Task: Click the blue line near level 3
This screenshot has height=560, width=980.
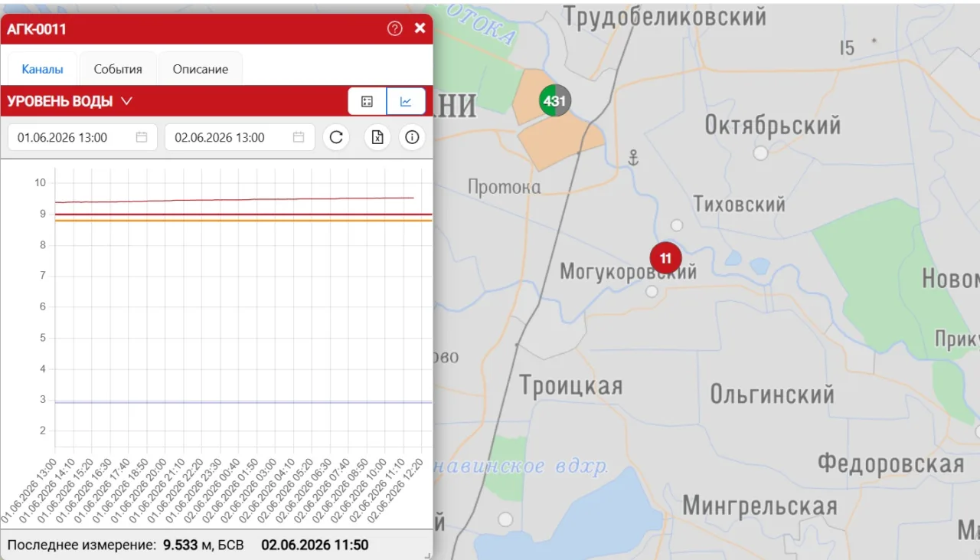Action: click(x=243, y=402)
